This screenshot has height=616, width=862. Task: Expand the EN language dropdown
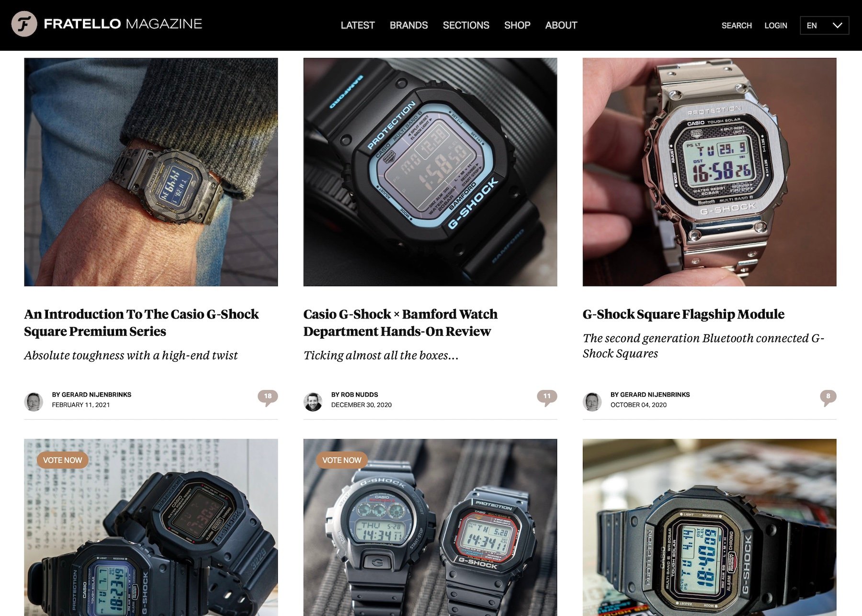coord(825,25)
